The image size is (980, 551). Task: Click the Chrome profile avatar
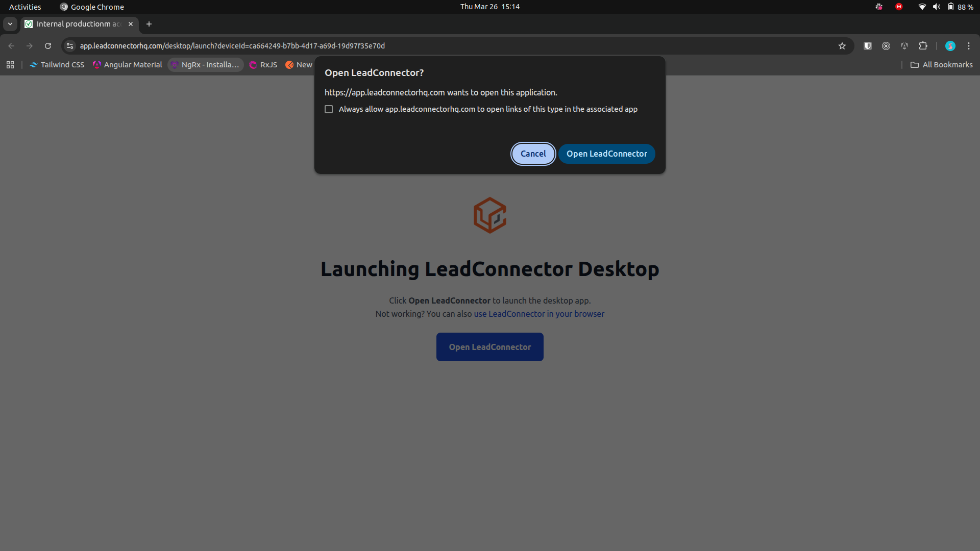950,46
